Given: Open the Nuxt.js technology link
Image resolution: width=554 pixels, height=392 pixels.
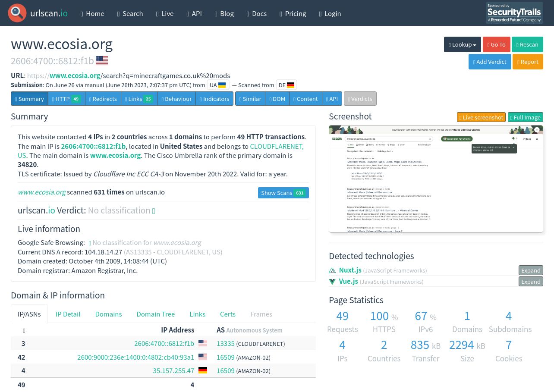Looking at the screenshot, I should point(350,270).
